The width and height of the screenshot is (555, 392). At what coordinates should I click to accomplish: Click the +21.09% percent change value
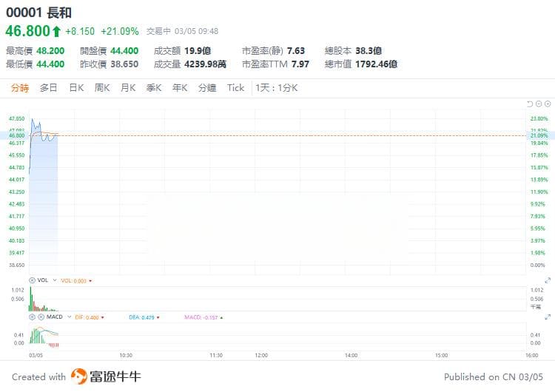click(120, 32)
